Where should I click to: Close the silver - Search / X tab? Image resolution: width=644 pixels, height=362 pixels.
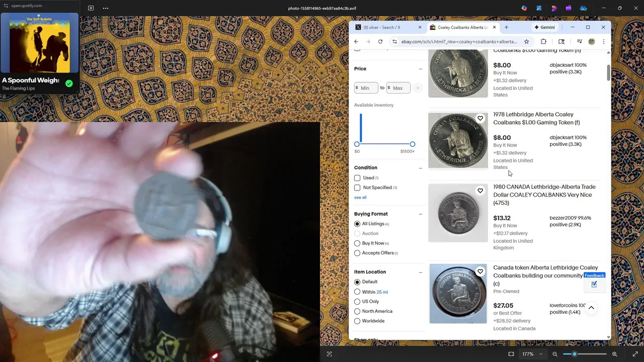pos(420,27)
